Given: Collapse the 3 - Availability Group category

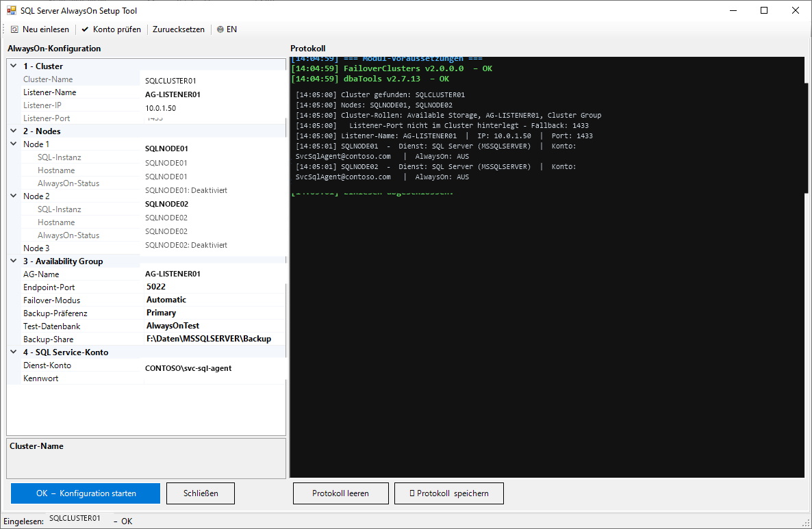Looking at the screenshot, I should pos(14,261).
